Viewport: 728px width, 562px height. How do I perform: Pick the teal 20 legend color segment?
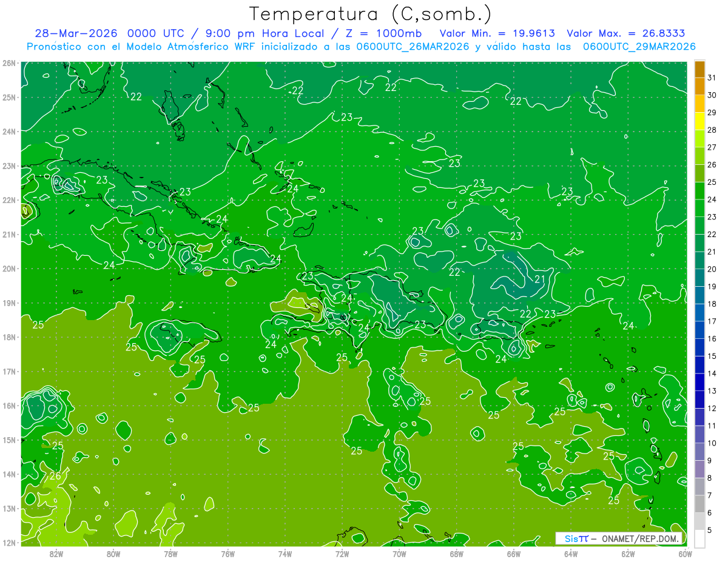[x=699, y=261]
